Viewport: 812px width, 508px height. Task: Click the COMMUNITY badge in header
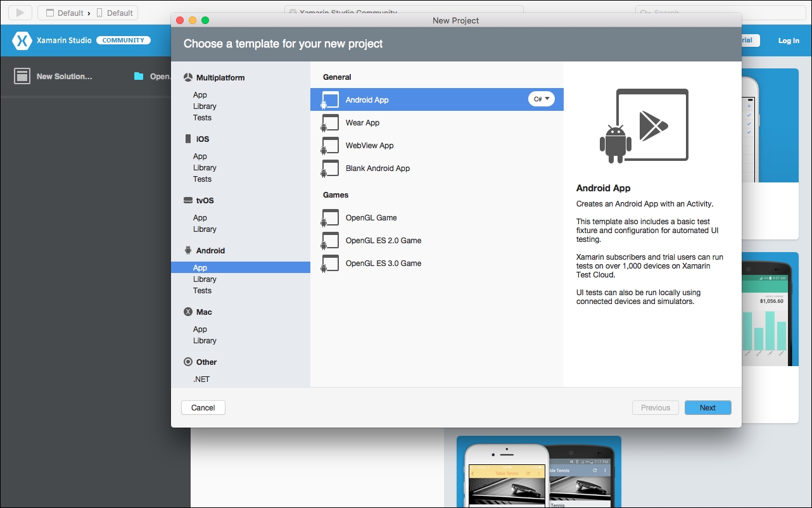pyautogui.click(x=124, y=41)
